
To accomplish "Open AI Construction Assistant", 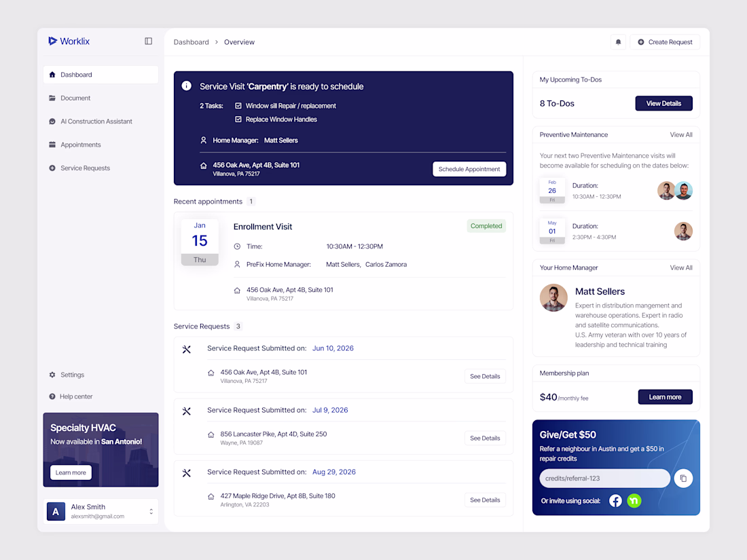I will (101, 122).
